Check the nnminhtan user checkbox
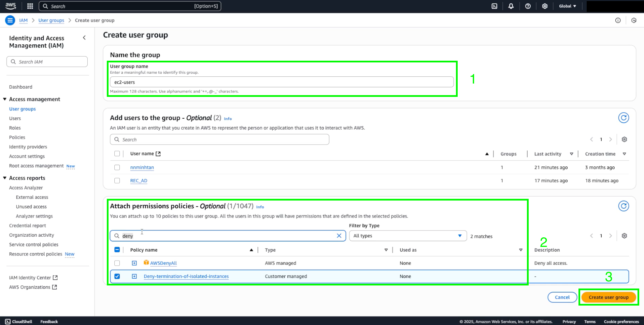The width and height of the screenshot is (644, 325). click(117, 167)
